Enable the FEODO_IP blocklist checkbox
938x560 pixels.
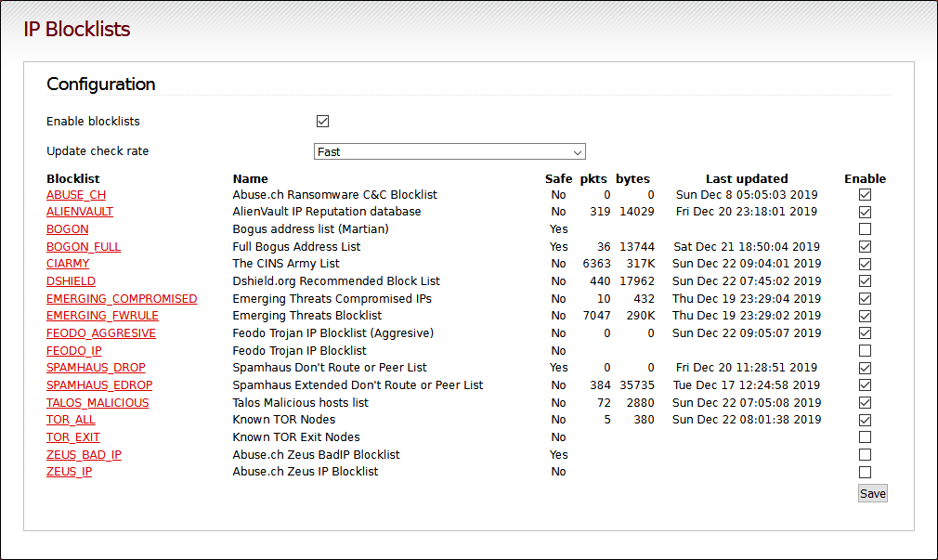pyautogui.click(x=865, y=351)
